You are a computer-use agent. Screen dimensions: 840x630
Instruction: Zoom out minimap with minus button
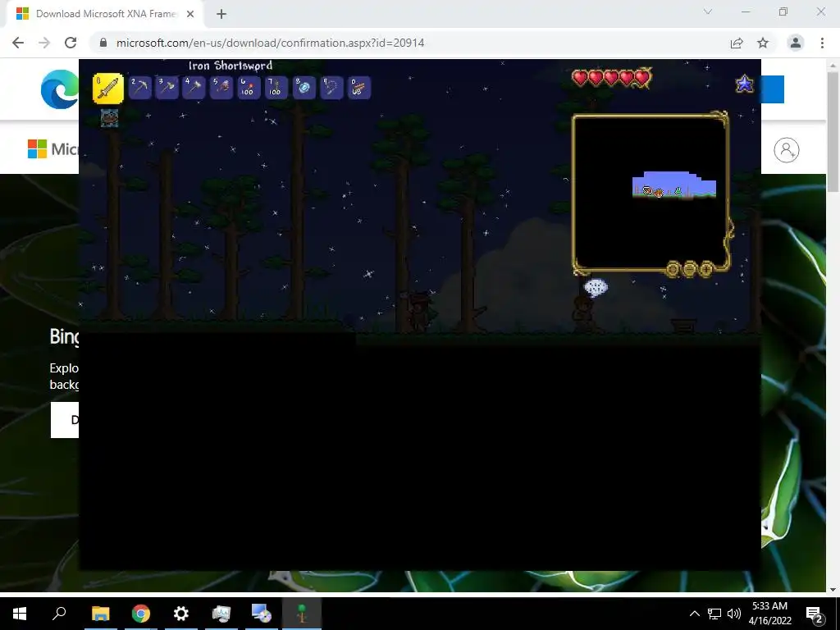coord(689,269)
